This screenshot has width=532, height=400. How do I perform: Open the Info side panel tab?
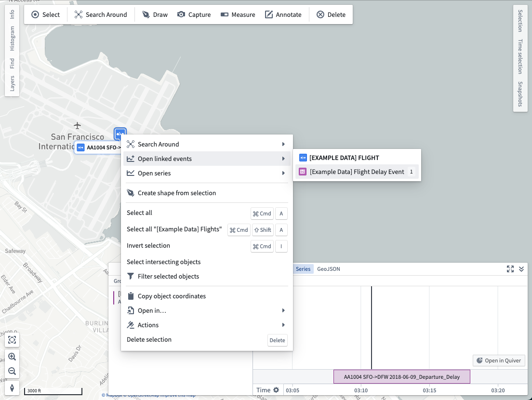click(12, 14)
